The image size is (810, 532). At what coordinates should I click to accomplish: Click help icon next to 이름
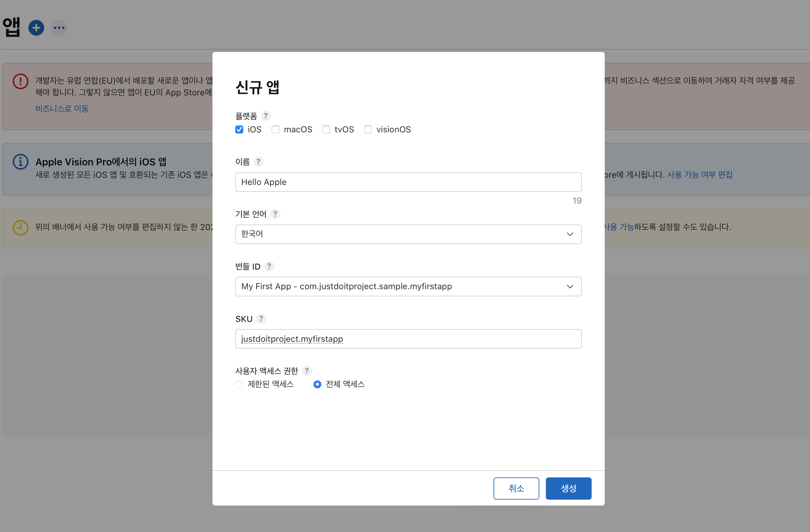258,161
